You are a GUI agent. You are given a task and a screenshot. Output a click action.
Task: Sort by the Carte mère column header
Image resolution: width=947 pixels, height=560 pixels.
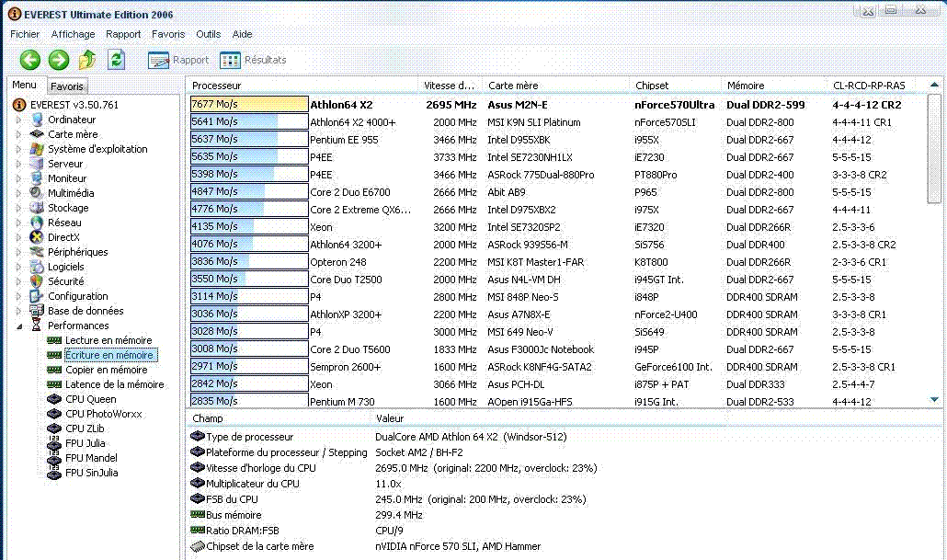click(x=556, y=86)
